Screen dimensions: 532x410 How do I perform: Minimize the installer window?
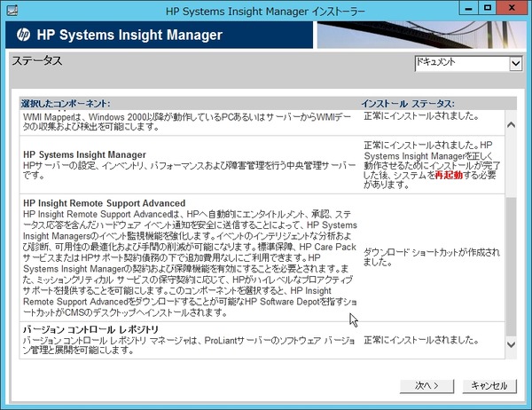pos(468,8)
